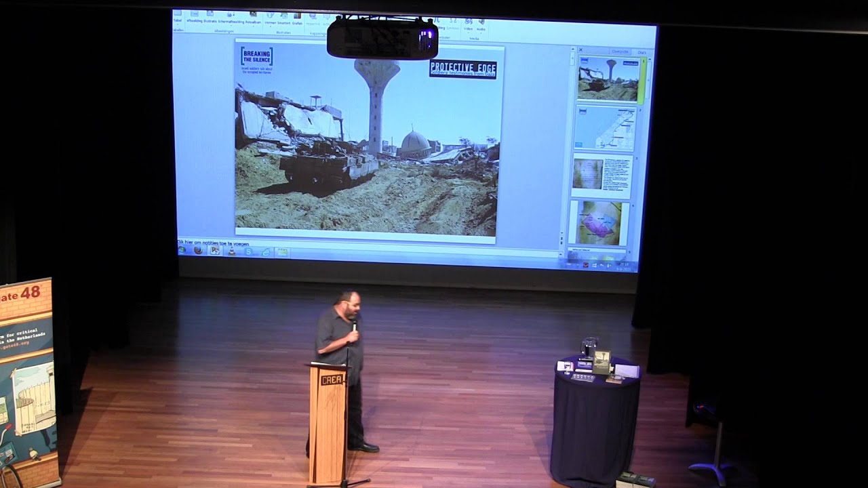Click the Tabel icon in the ribbon

point(178,17)
